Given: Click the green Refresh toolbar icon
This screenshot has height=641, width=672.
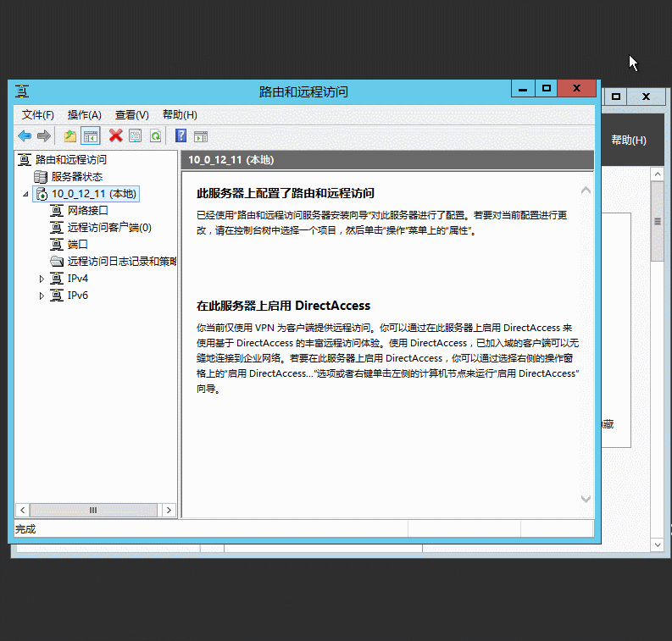Looking at the screenshot, I should coord(155,135).
